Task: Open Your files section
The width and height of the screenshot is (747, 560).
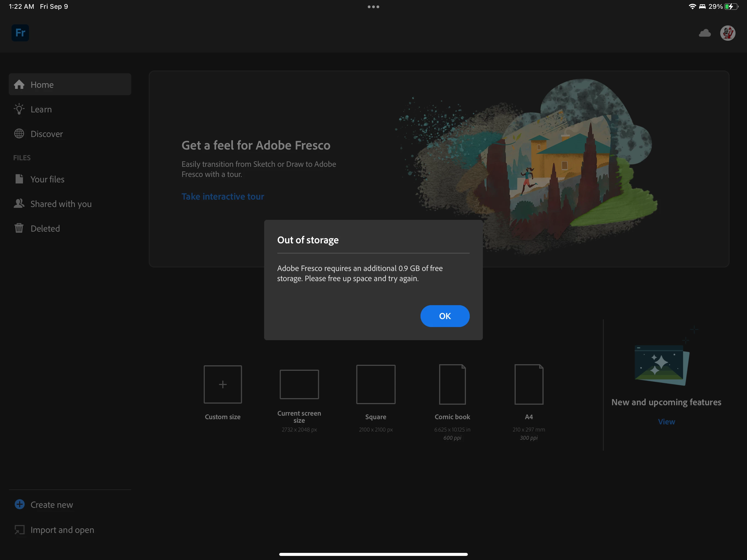Action: (47, 179)
